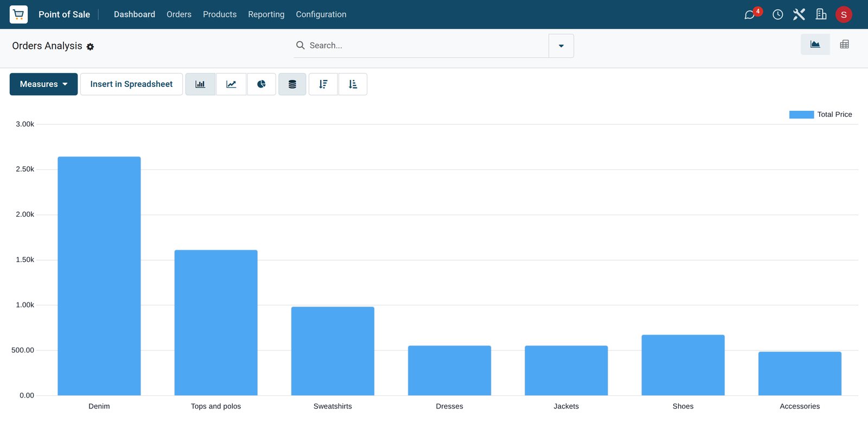Open the Configuration menu

pos(321,15)
